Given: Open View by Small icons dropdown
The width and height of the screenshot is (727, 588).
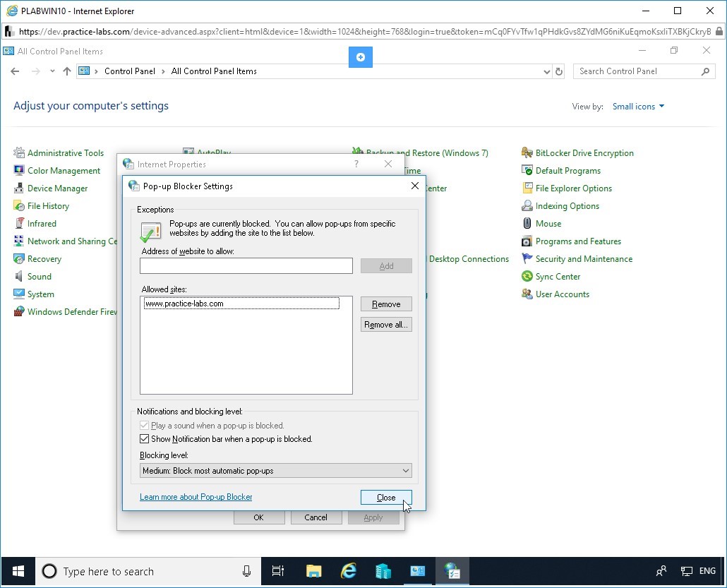Looking at the screenshot, I should point(638,107).
